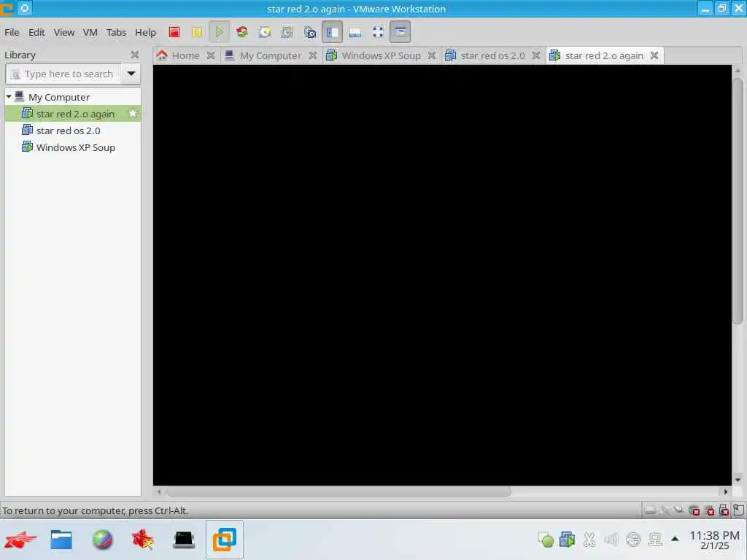The width and height of the screenshot is (747, 560).
Task: Click the vertical scrollbar of VM view
Action: (738, 200)
